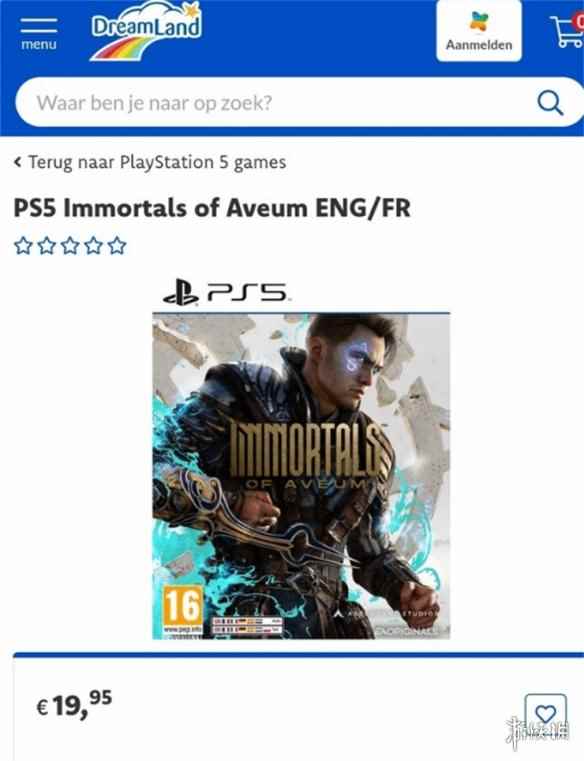Viewport: 584px width, 761px height.
Task: Click the €19,95 price
Action: [x=74, y=704]
